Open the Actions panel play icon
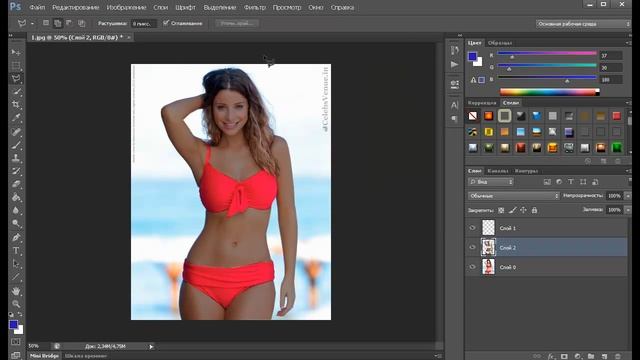Image resolution: width=640 pixels, height=360 pixels. [x=454, y=64]
